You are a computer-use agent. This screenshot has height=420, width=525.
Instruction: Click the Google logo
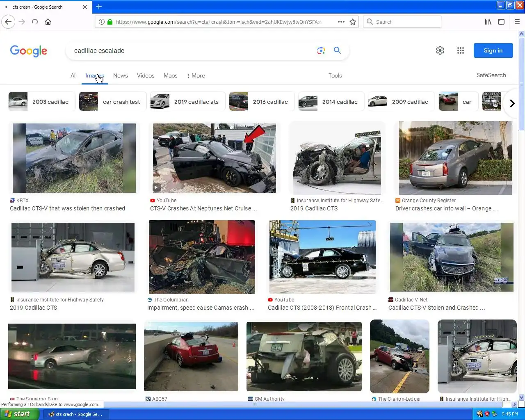click(x=29, y=51)
